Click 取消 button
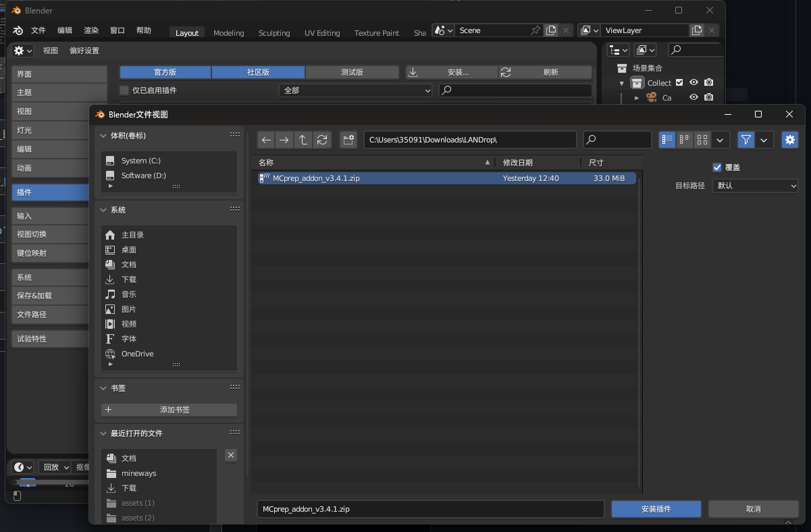This screenshot has width=811, height=532. [x=753, y=509]
